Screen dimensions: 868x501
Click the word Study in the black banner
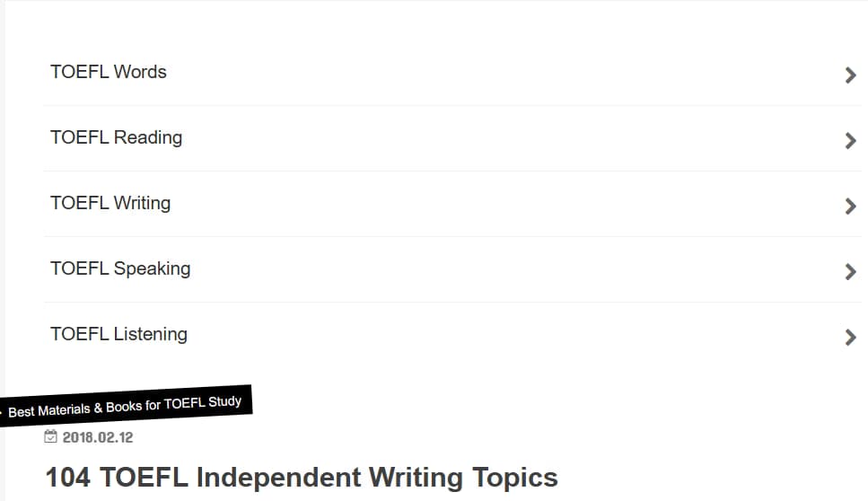(x=225, y=401)
